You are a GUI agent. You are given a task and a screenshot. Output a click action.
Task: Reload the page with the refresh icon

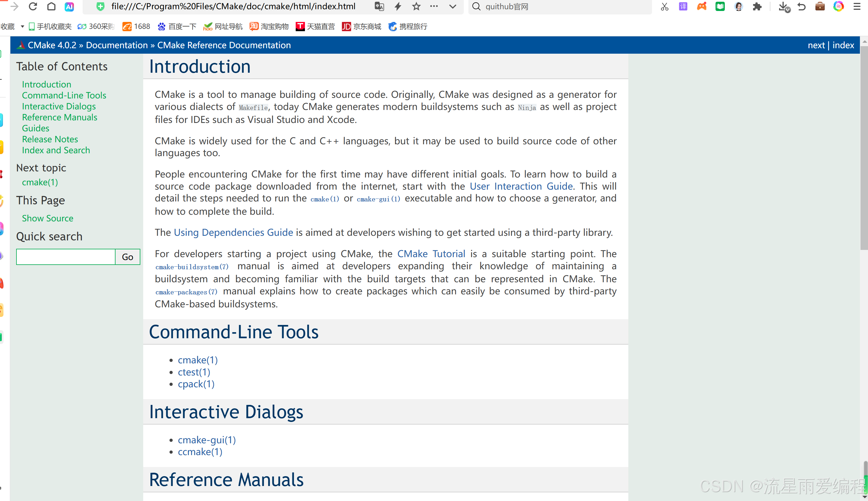(x=33, y=7)
